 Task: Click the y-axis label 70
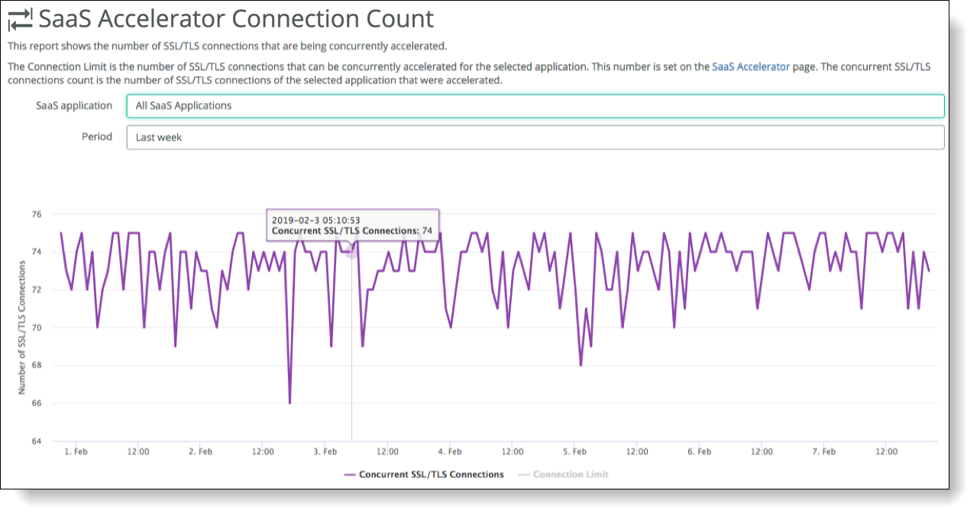tap(37, 328)
